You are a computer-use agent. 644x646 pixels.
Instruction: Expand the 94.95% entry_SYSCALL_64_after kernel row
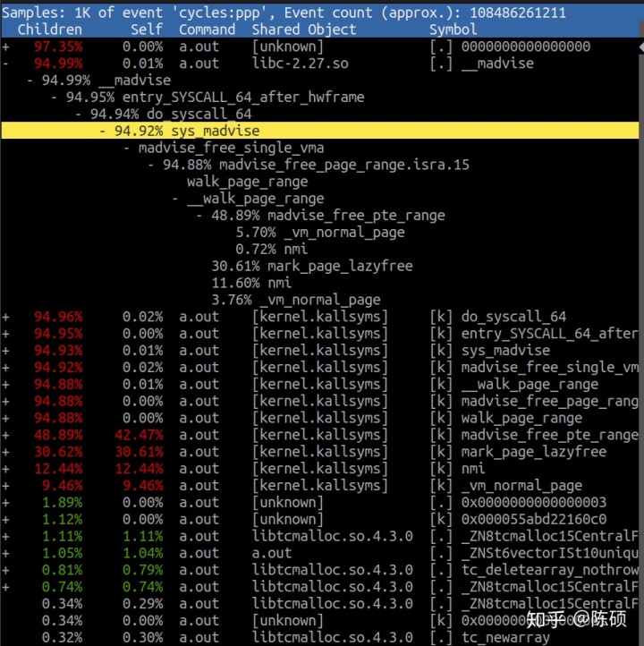5,334
